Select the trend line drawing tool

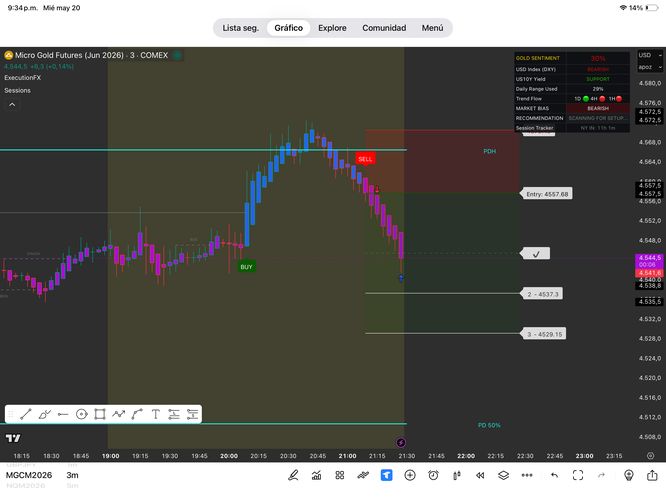point(26,414)
